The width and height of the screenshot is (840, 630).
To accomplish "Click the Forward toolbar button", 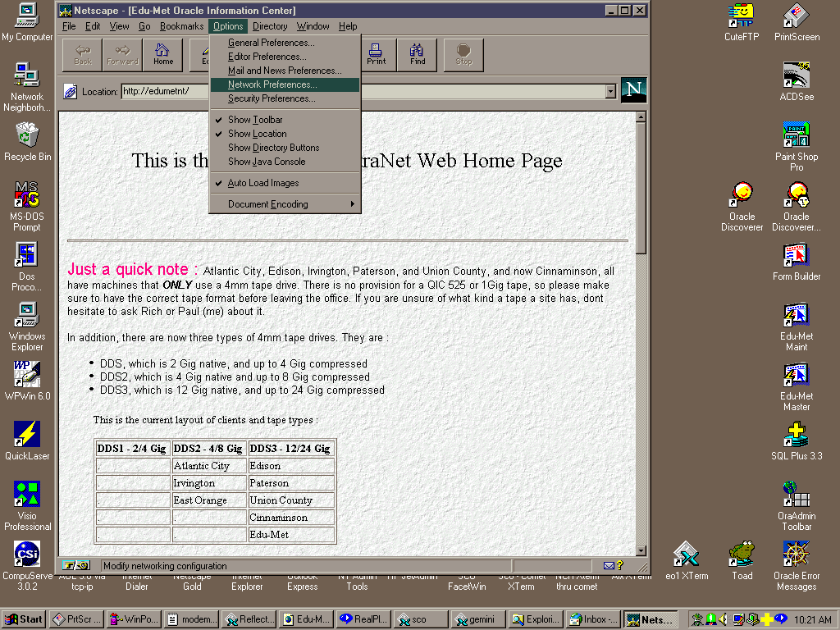I will [122, 55].
